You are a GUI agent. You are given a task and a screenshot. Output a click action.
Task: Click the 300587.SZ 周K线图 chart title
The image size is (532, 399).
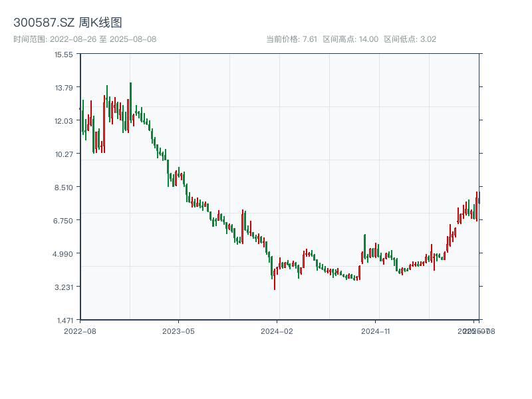coord(68,23)
